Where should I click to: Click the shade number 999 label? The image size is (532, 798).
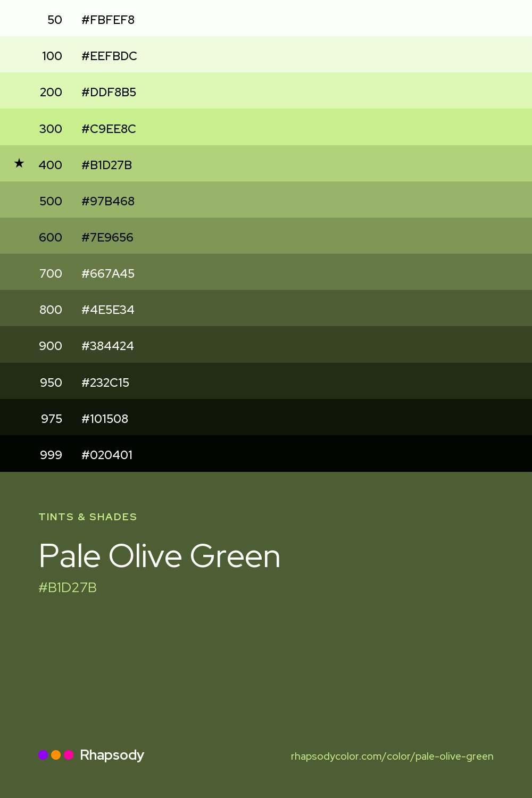[x=51, y=455]
